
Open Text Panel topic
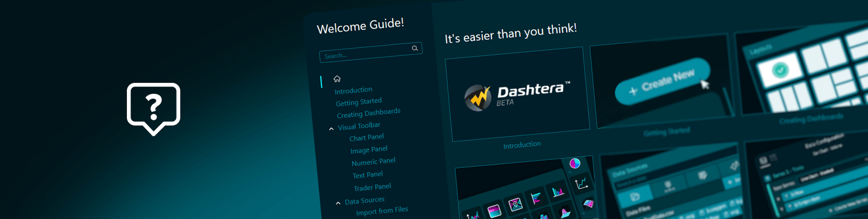tap(367, 174)
